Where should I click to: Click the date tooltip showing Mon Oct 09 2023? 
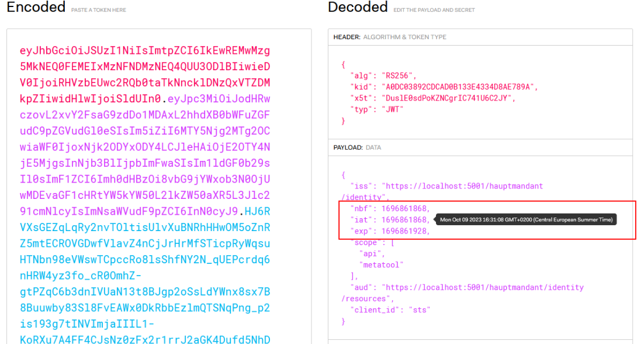tap(526, 220)
